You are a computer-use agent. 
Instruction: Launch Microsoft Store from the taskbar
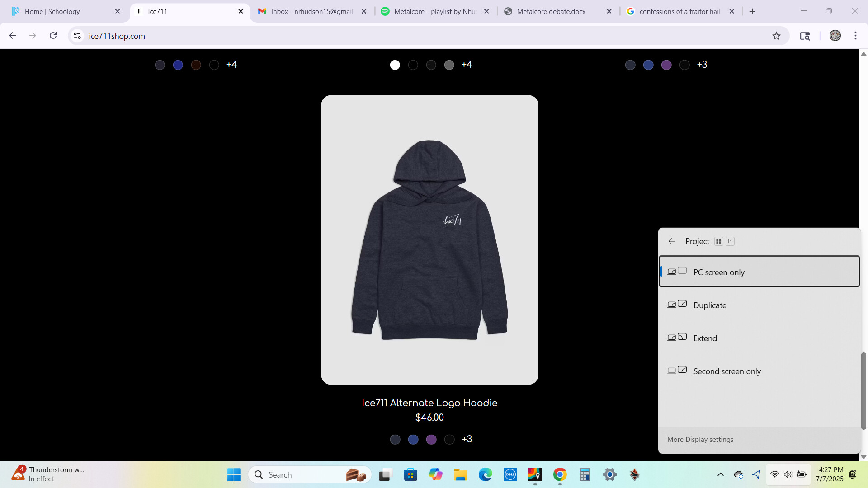[x=410, y=474]
